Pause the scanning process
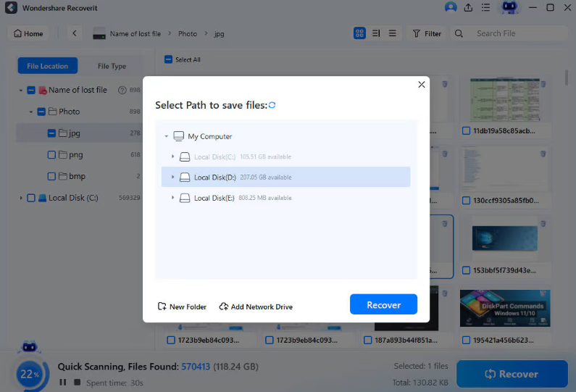The width and height of the screenshot is (576, 392). (x=63, y=382)
